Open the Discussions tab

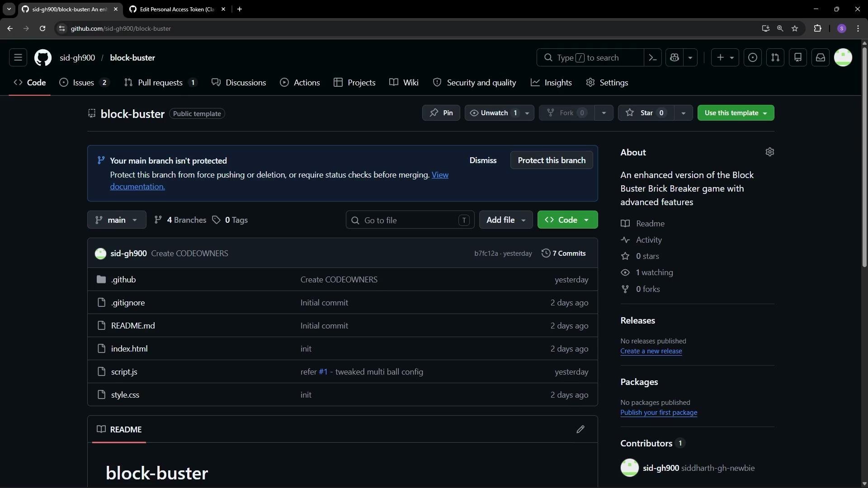point(239,83)
